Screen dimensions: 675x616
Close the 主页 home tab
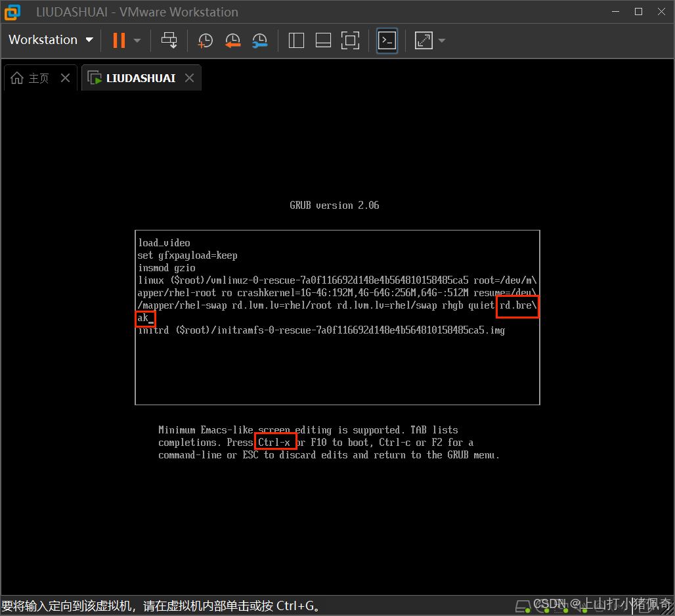(x=66, y=78)
